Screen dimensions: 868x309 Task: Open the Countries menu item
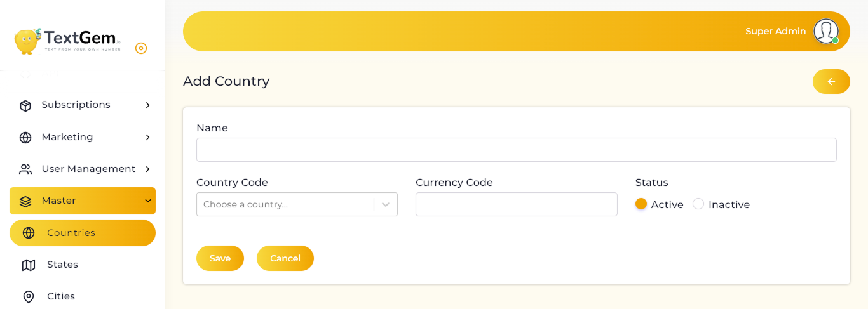click(83, 233)
